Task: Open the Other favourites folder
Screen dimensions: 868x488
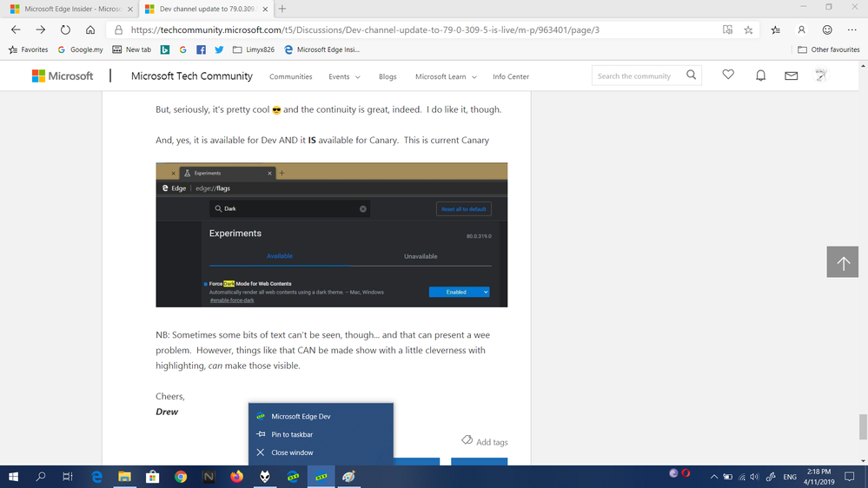Action: [829, 49]
